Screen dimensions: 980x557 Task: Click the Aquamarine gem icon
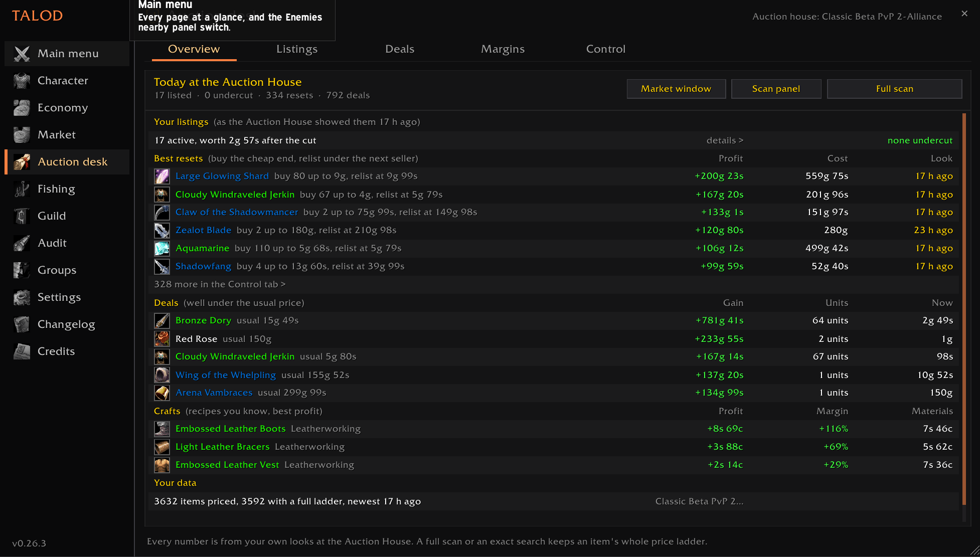coord(162,249)
